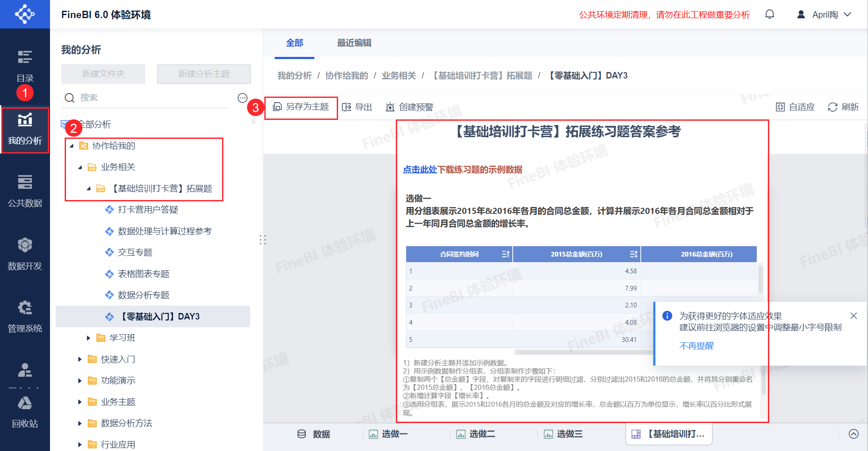Viewport: 868px width, 451px height.
Task: Switch to the 选做二 tab
Action: click(x=476, y=434)
